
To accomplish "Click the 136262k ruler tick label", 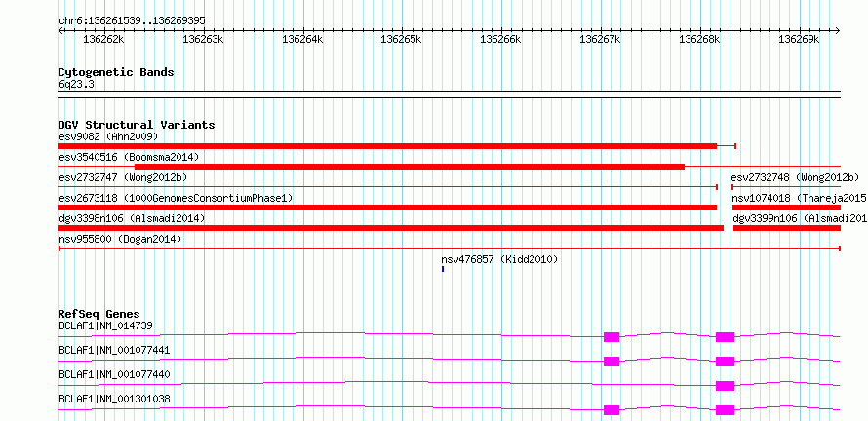I will 103,40.
